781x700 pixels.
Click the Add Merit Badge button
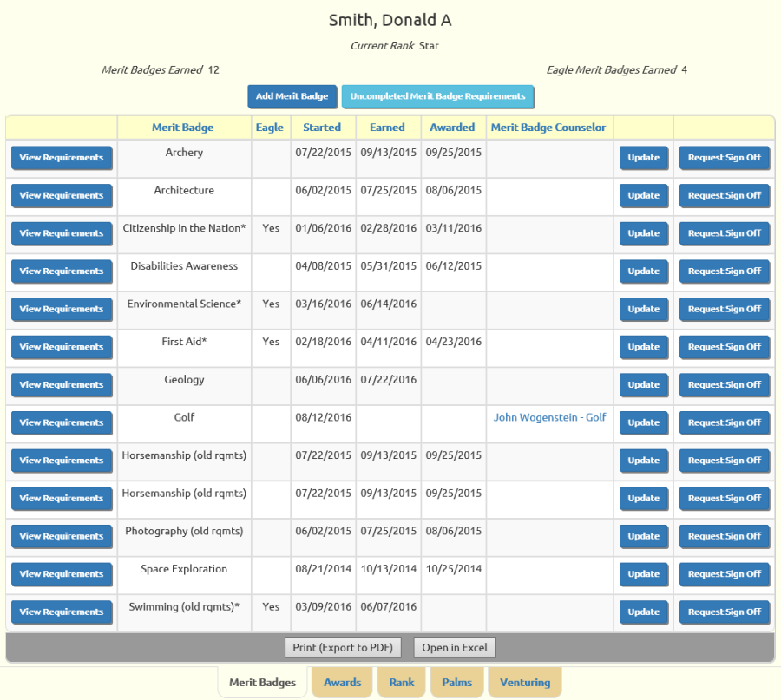tap(292, 96)
